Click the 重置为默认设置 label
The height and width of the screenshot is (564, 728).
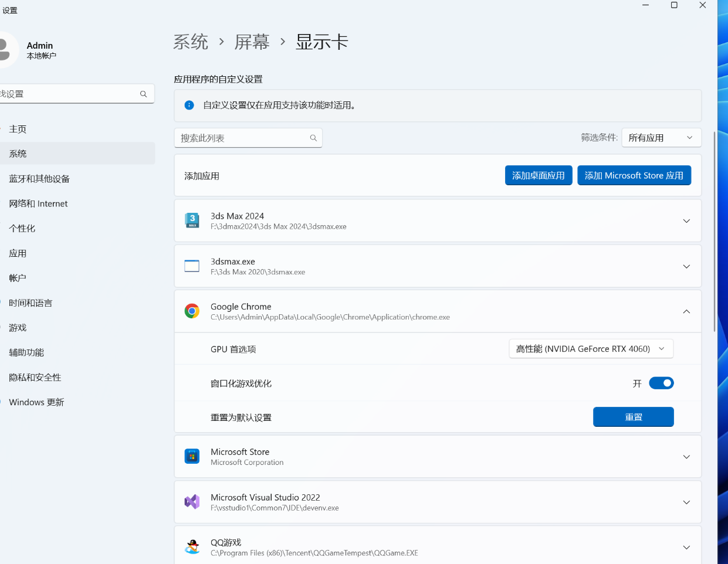241,417
